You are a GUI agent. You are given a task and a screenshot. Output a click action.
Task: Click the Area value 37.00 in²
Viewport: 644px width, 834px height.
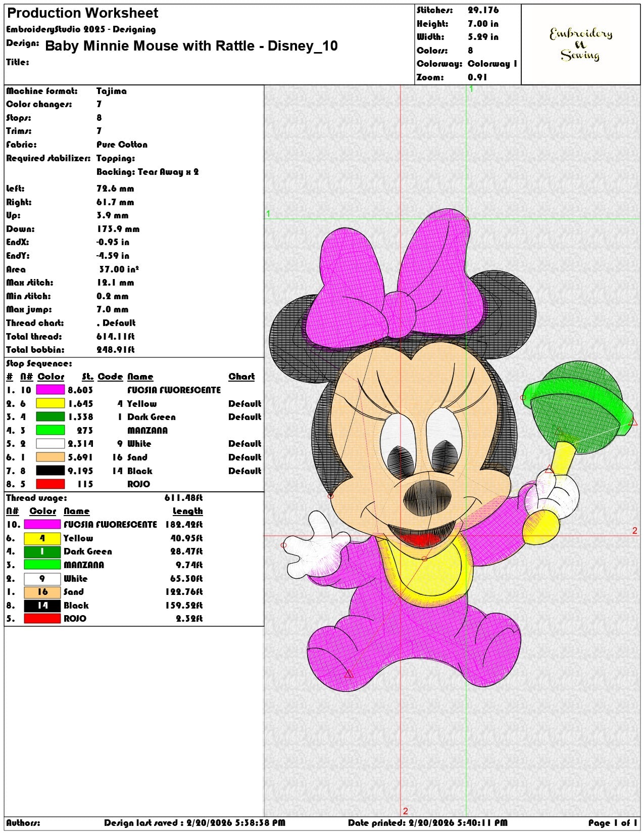point(119,269)
